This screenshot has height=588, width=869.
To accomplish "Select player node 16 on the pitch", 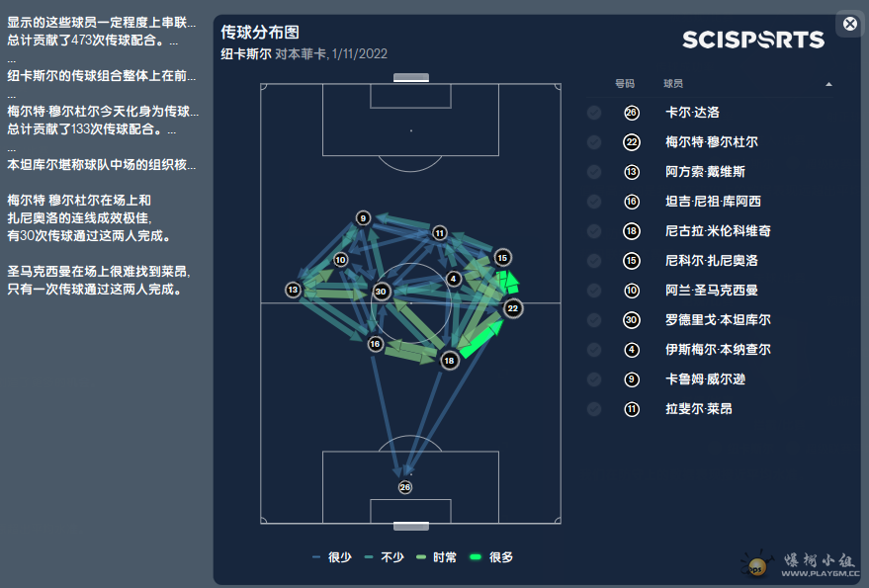I will [x=376, y=344].
